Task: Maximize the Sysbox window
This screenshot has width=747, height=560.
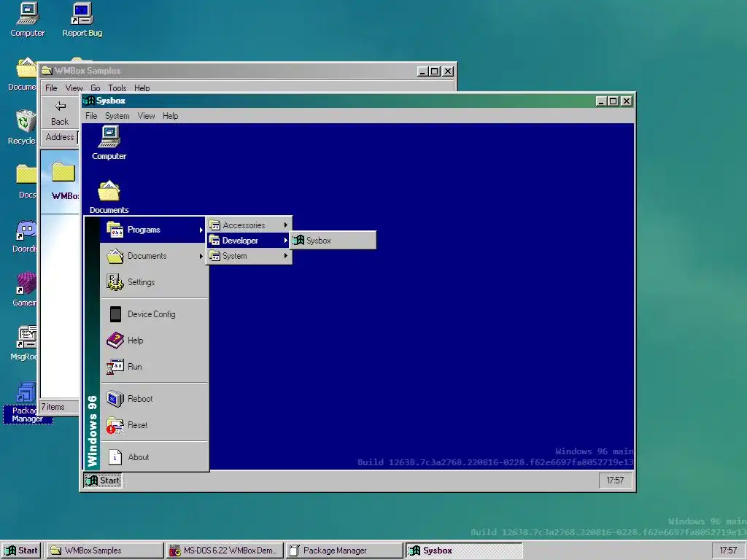Action: [x=613, y=101]
